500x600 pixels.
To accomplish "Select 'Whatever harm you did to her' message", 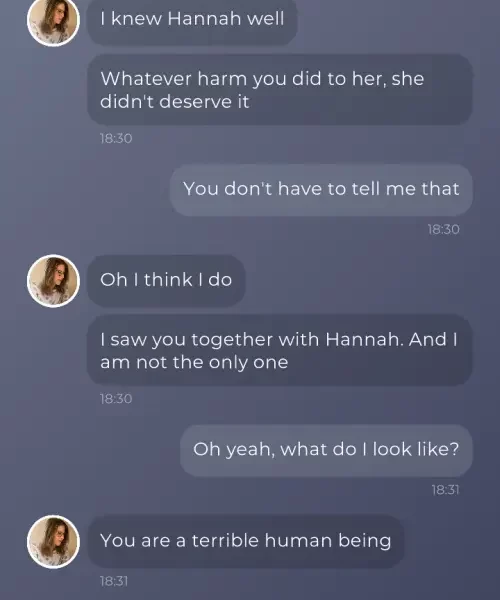I will coord(280,90).
